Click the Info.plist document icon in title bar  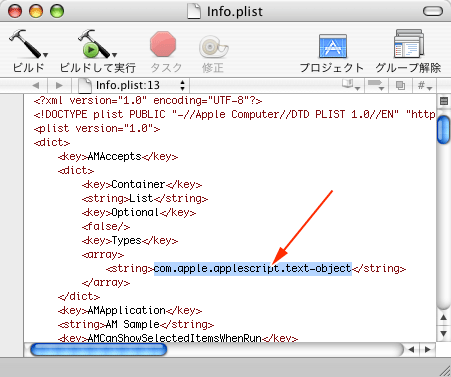click(194, 11)
